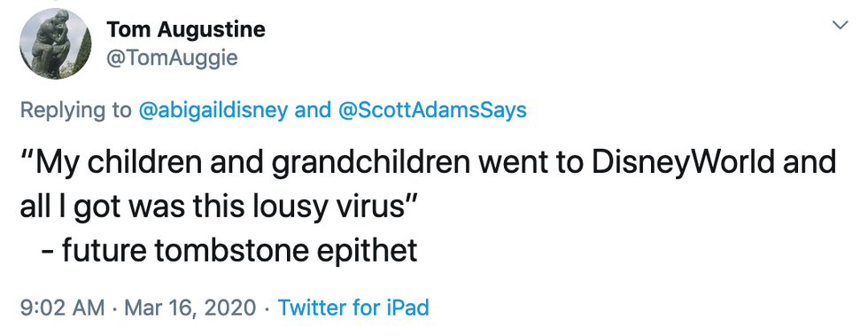868x336 pixels.
Task: Open the tweet options chevron menu
Action: (x=841, y=25)
